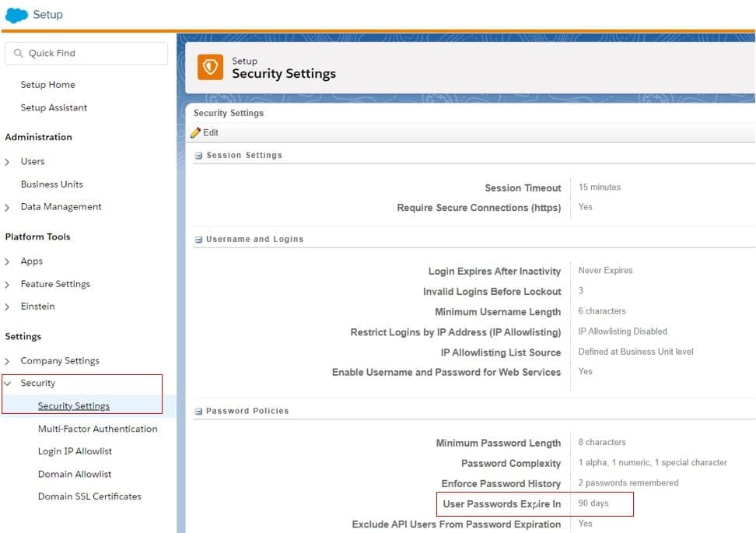Image resolution: width=756 pixels, height=533 pixels.
Task: Click the Salesforce cloud logo
Action: click(x=16, y=15)
